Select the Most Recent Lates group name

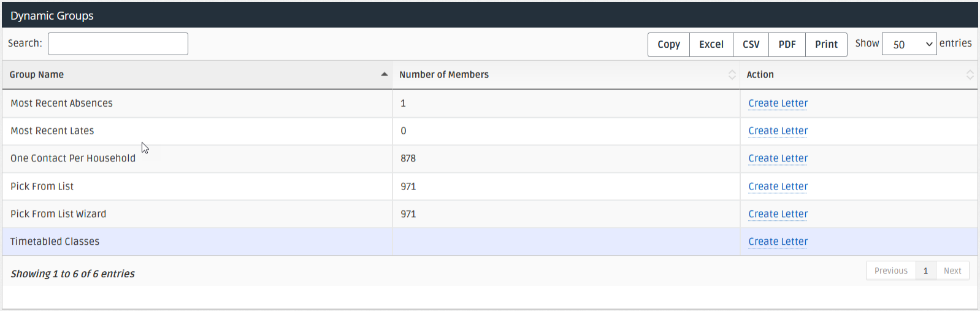click(x=52, y=131)
